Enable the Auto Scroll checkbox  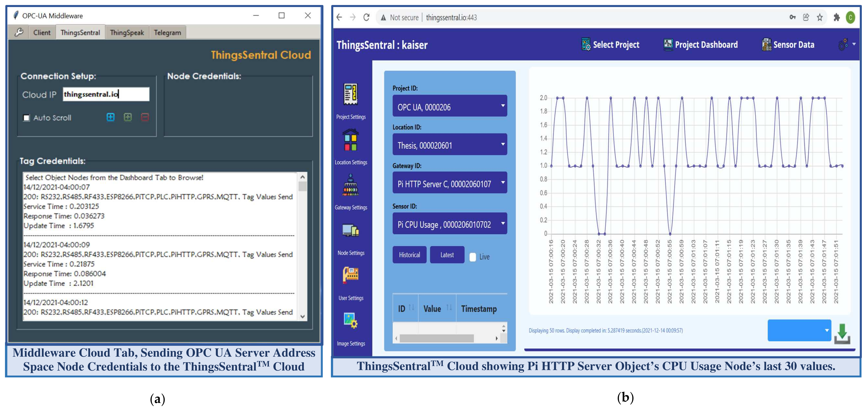(26, 118)
